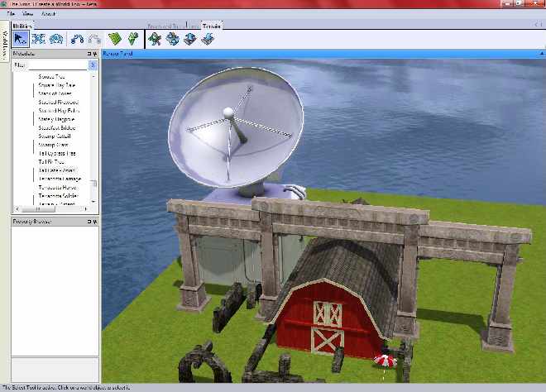Apply the Filter button next to filter box
Image resolution: width=546 pixels, height=392 pixels.
point(93,65)
